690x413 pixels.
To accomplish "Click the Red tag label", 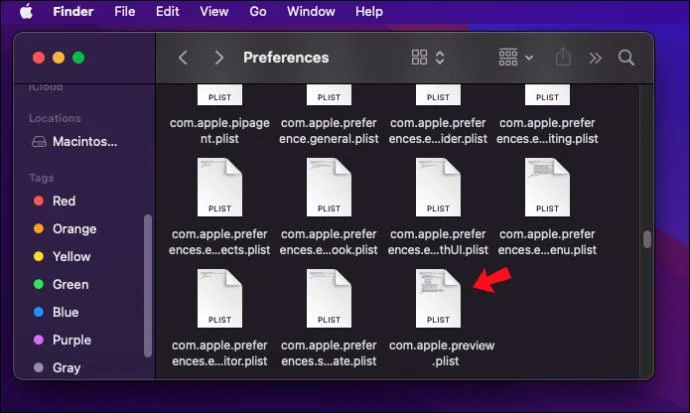I will pos(64,201).
